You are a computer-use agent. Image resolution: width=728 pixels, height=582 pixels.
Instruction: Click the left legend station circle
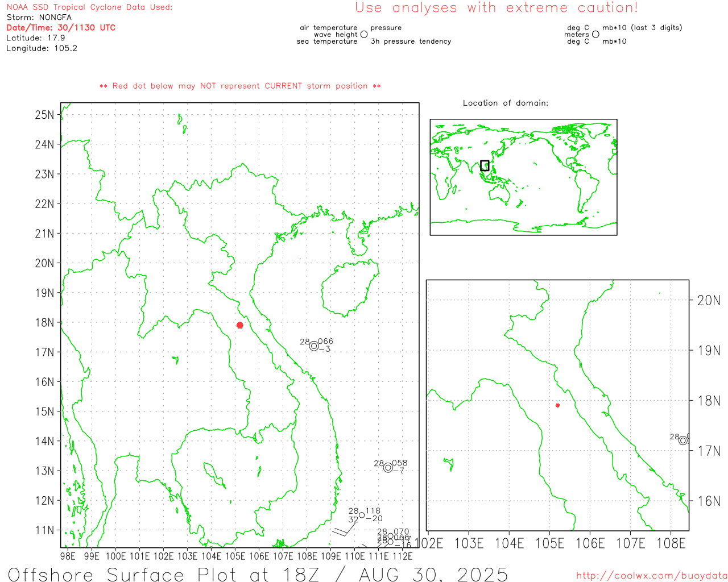coord(364,34)
